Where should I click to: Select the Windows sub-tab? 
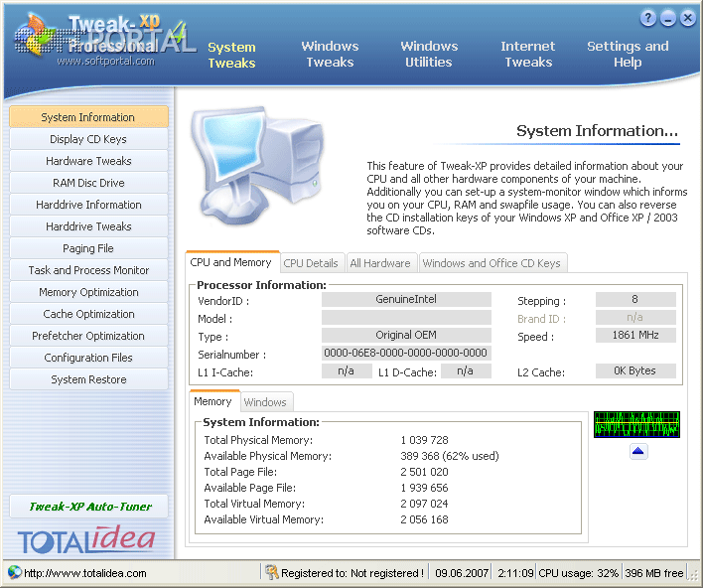[265, 402]
